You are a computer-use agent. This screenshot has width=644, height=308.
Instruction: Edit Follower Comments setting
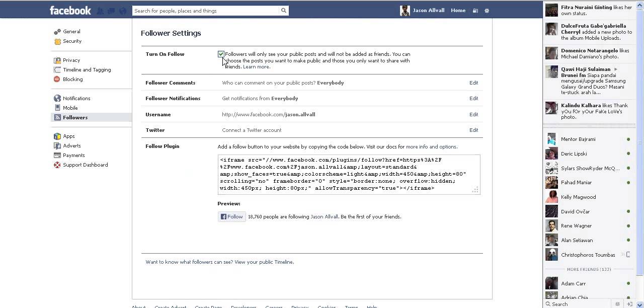[x=473, y=83]
